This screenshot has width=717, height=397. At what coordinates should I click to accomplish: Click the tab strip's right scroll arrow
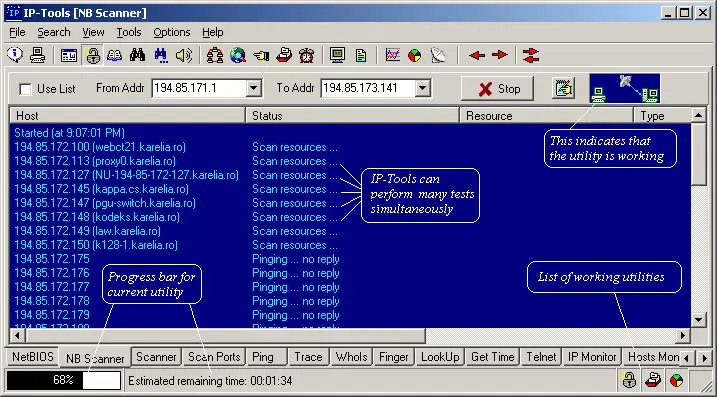[x=705, y=358]
